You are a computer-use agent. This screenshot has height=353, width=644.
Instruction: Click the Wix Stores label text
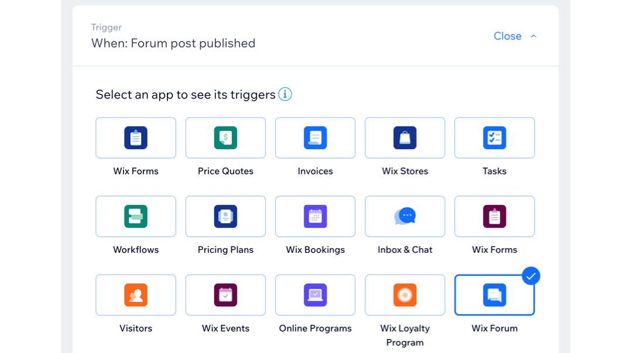405,171
